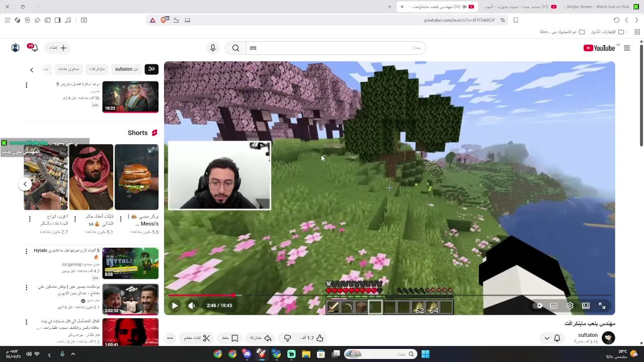Viewport: 644px width, 362px height.
Task: Open Brave Rewards triangle icon
Action: tap(152, 20)
